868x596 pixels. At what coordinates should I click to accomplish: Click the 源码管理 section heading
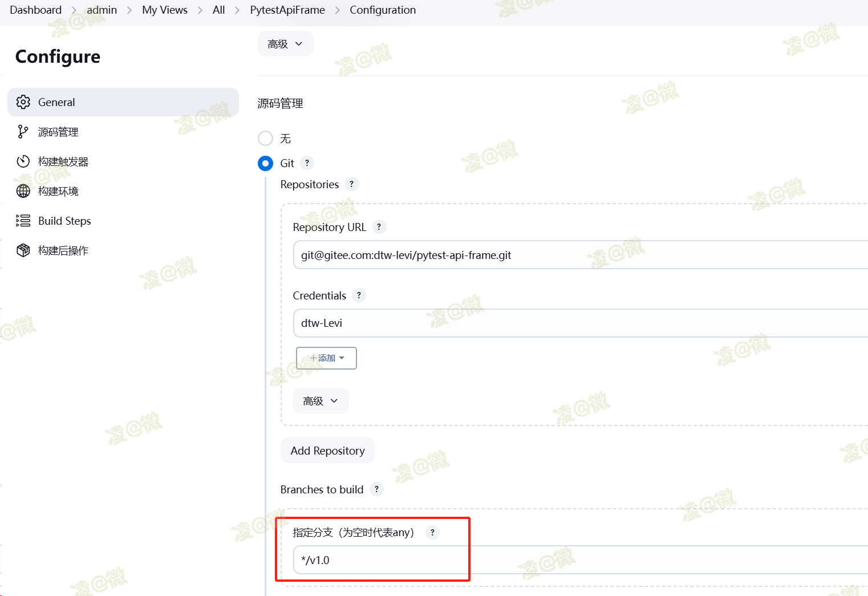[280, 103]
